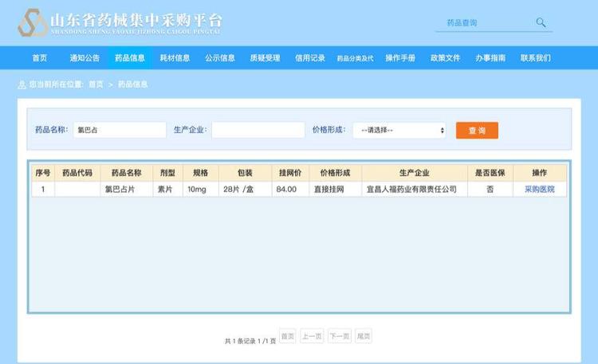Image resolution: width=598 pixels, height=364 pixels.
Task: Click the 价格形成 column header
Action: 335,173
